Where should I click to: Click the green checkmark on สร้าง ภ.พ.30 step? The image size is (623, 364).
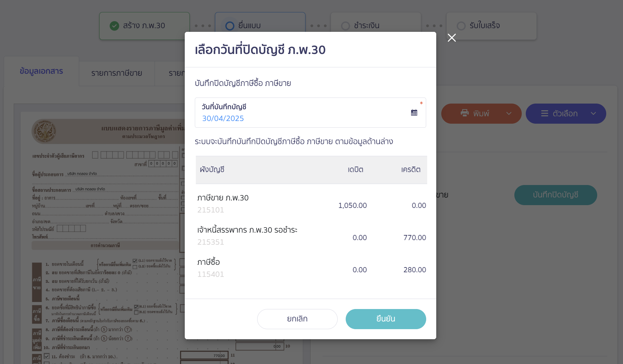(x=115, y=25)
